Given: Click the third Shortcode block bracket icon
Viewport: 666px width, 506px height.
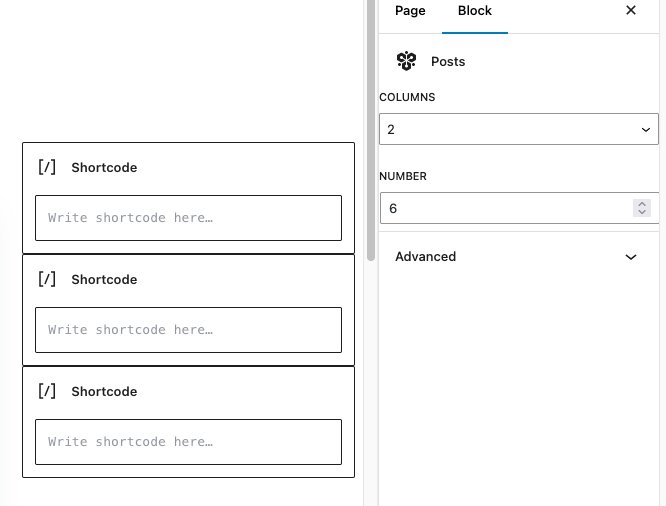Looking at the screenshot, I should [47, 391].
